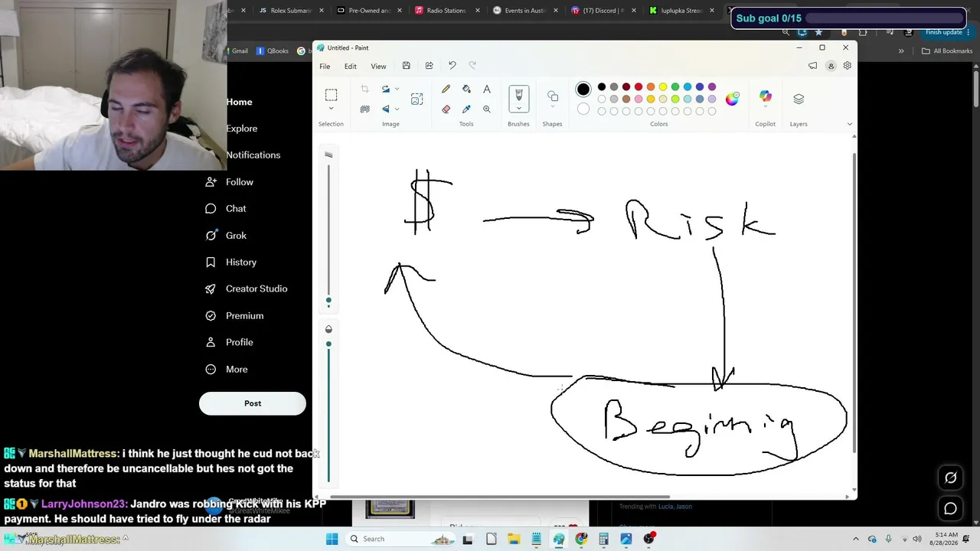The width and height of the screenshot is (980, 551).
Task: Open the File menu in Paint
Action: [x=325, y=67]
